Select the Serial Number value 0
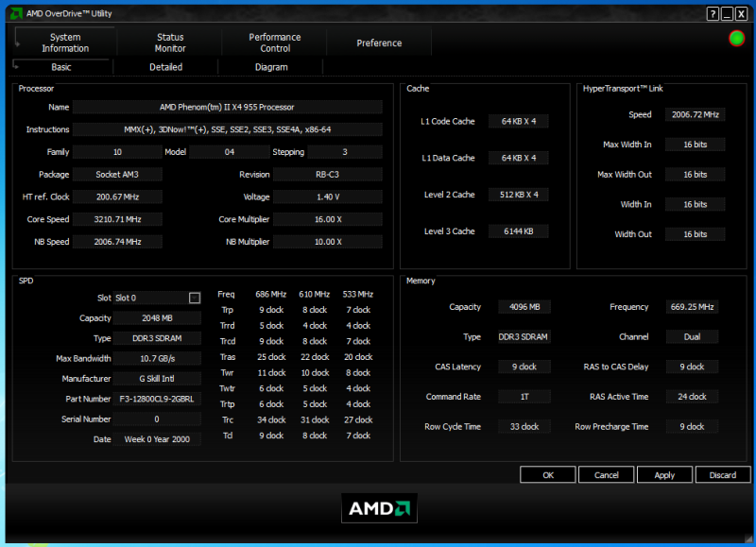756x547 pixels. click(157, 419)
